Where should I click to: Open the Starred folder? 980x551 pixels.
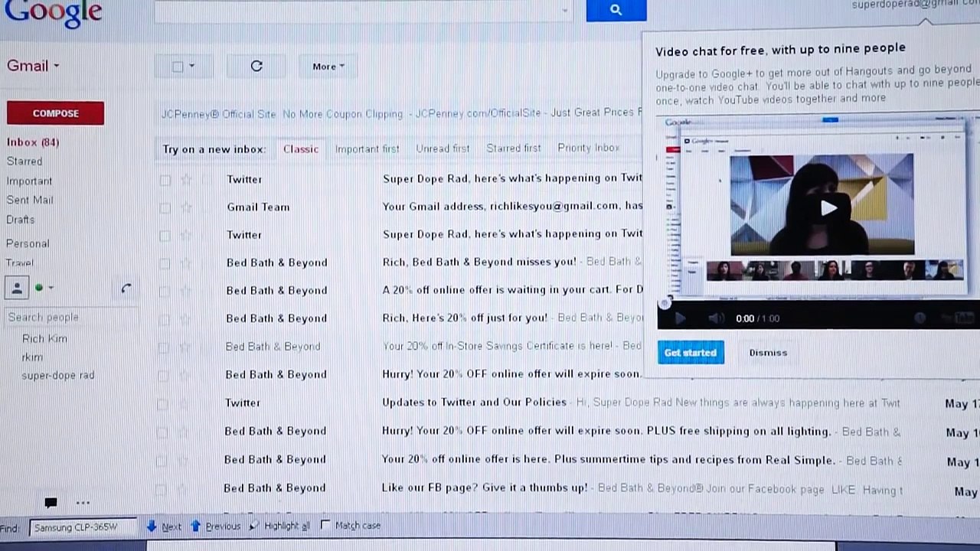pyautogui.click(x=24, y=161)
